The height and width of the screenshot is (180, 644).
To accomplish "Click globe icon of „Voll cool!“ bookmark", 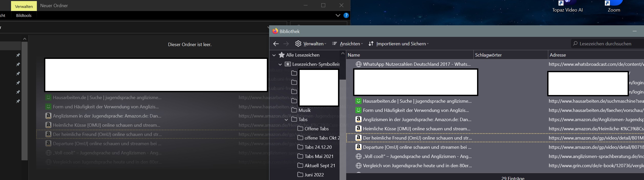I will (359, 156).
